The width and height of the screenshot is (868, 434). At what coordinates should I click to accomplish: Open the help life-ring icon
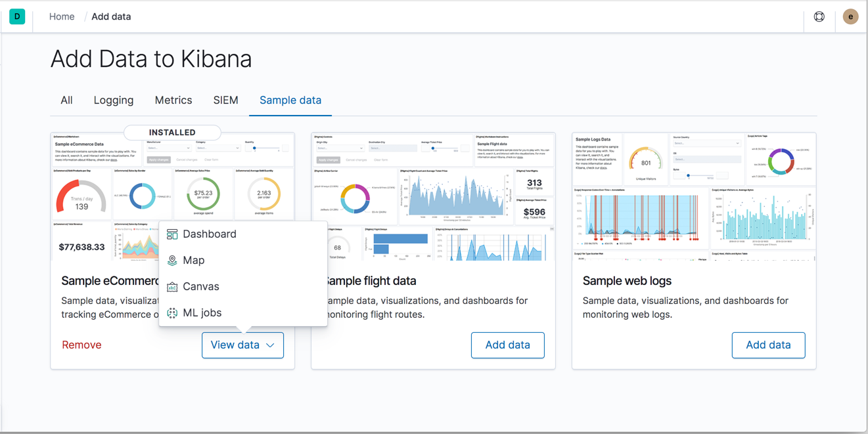pyautogui.click(x=819, y=16)
